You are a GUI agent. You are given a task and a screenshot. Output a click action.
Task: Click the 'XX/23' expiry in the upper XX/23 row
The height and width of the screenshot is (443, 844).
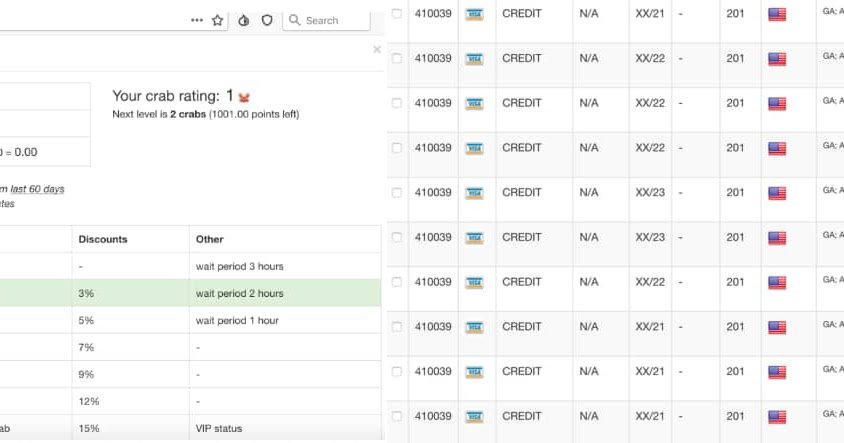[650, 192]
